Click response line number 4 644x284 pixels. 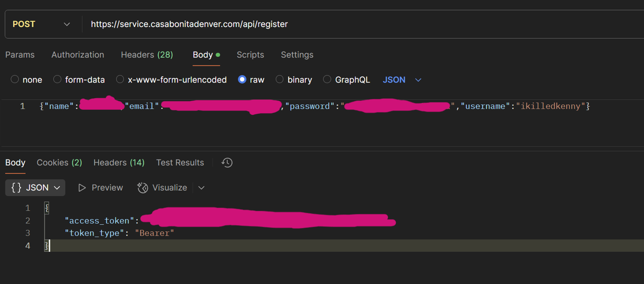(x=28, y=246)
